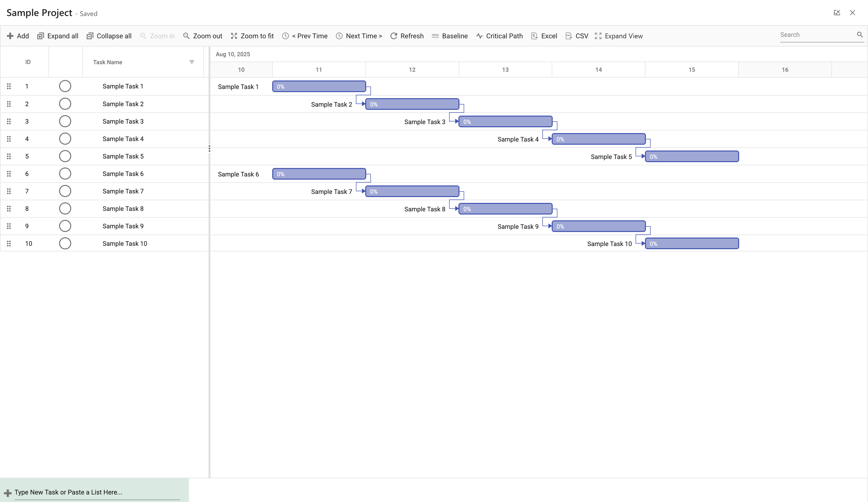Click the Add task plus icon
Image resolution: width=868 pixels, height=502 pixels.
tap(10, 36)
